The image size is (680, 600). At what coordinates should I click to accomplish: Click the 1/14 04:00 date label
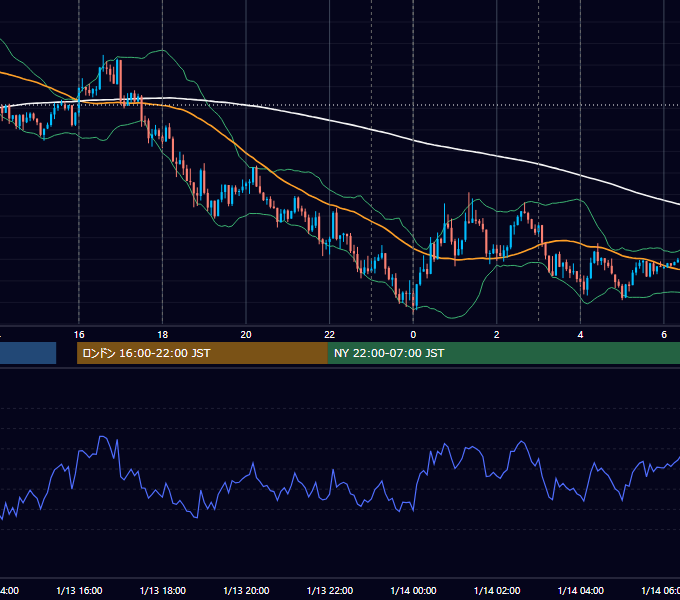click(x=581, y=591)
